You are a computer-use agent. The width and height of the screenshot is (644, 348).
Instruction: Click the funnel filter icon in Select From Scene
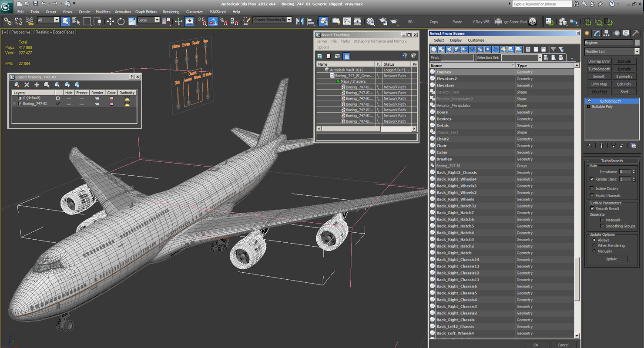click(553, 49)
